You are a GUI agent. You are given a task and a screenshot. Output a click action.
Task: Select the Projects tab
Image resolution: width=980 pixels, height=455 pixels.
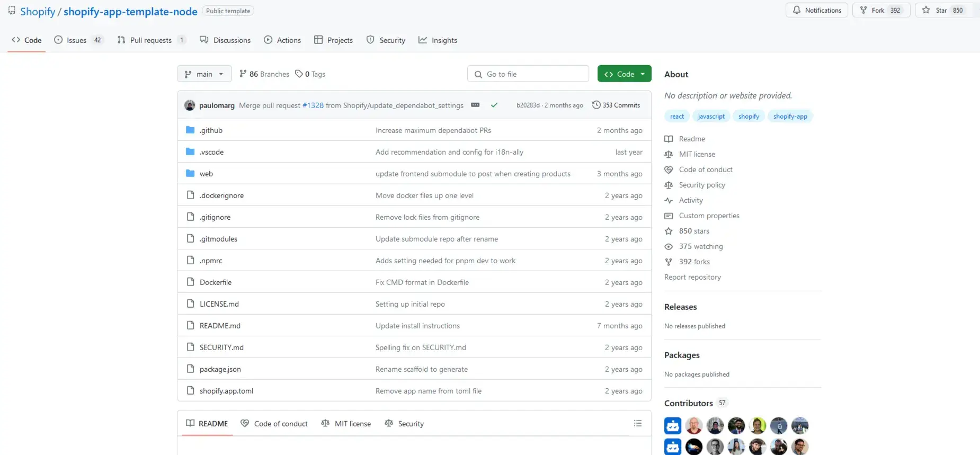334,40
